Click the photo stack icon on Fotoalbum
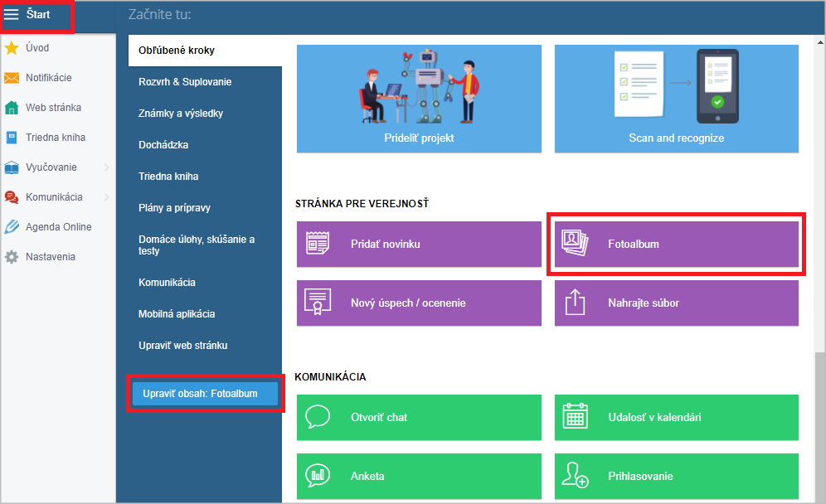The height and width of the screenshot is (504, 826). [x=575, y=243]
